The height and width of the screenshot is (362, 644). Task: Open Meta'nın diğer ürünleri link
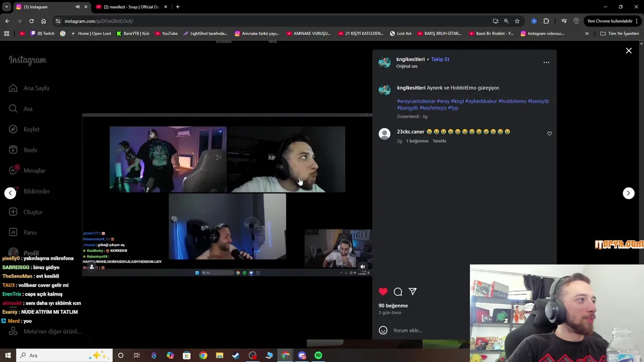pos(45,331)
